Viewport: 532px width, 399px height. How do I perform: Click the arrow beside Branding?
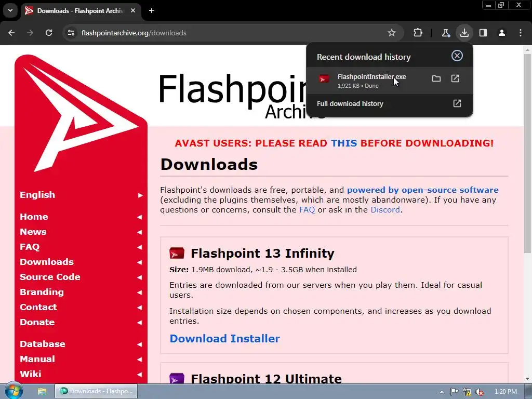[139, 292]
